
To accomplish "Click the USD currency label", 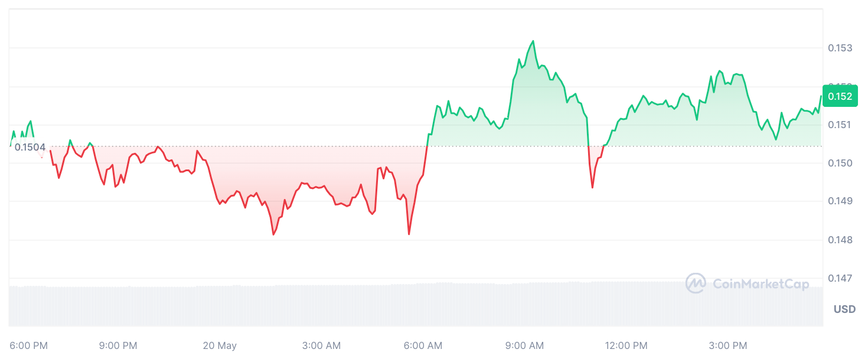I will 844,309.
